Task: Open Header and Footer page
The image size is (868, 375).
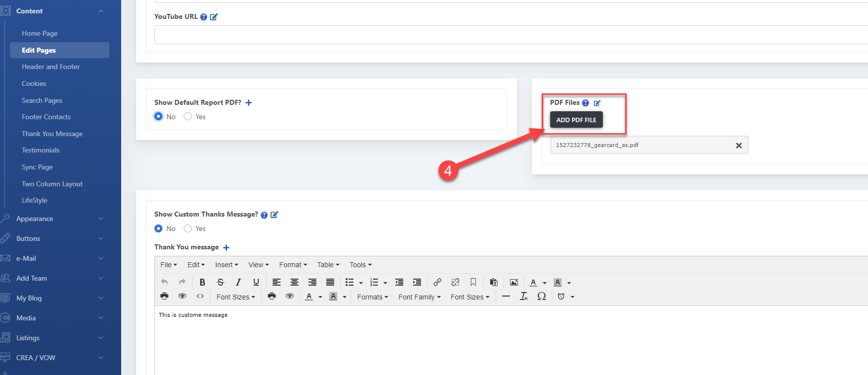Action: pos(51,67)
